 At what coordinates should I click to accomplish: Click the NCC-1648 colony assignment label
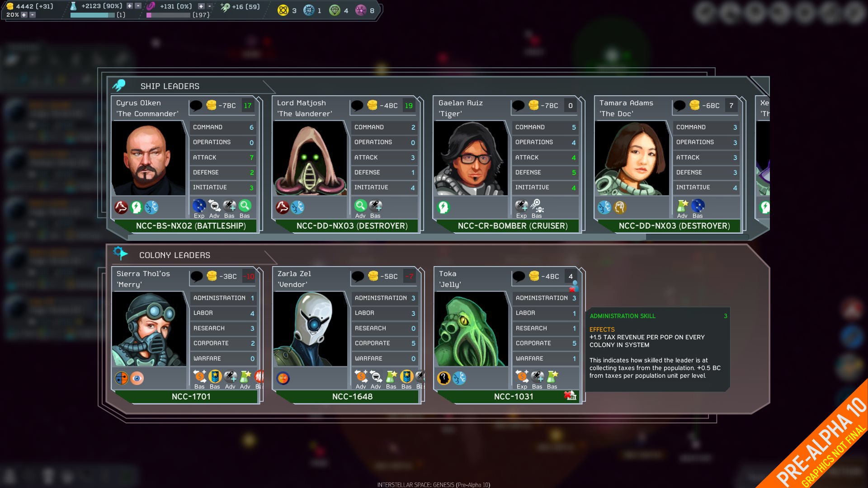(352, 397)
